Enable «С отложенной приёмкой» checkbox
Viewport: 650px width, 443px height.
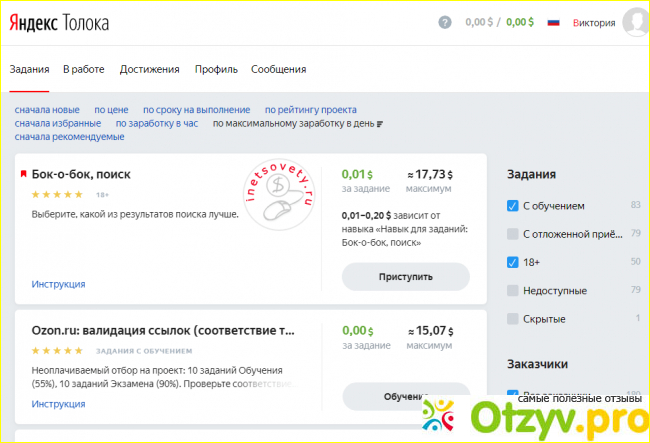[513, 234]
